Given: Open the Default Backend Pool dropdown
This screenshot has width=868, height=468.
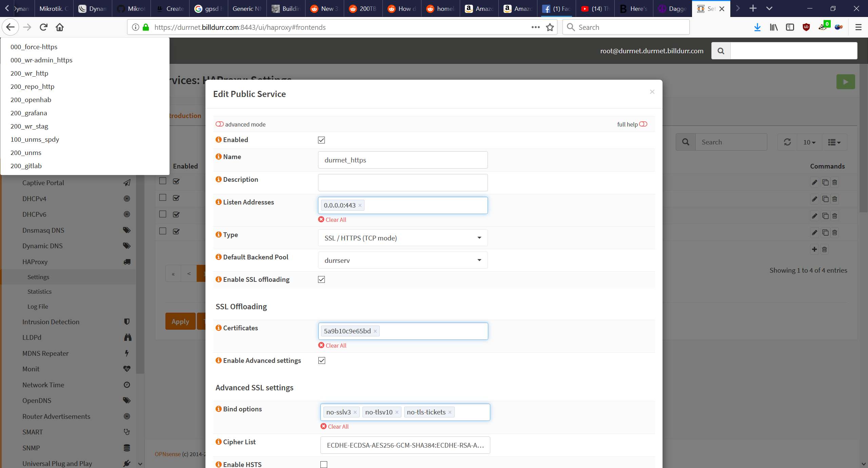Looking at the screenshot, I should tap(402, 260).
